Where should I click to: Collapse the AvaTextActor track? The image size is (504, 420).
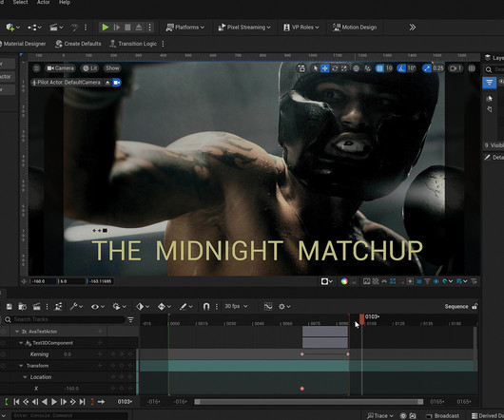17,332
